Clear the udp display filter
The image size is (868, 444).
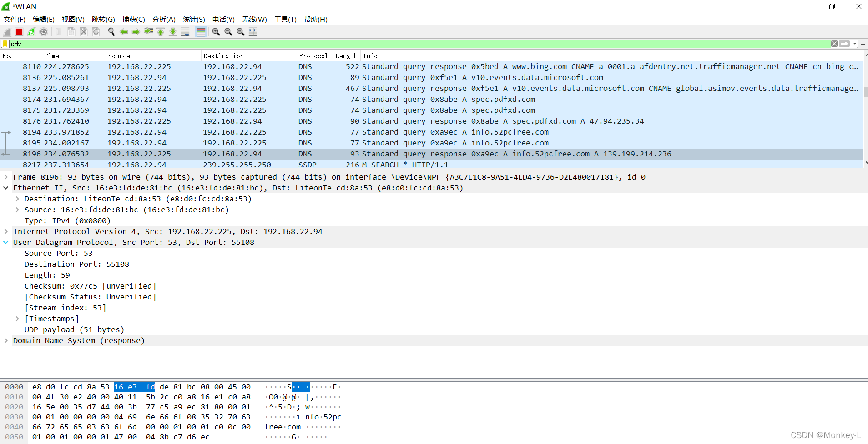pyautogui.click(x=834, y=44)
